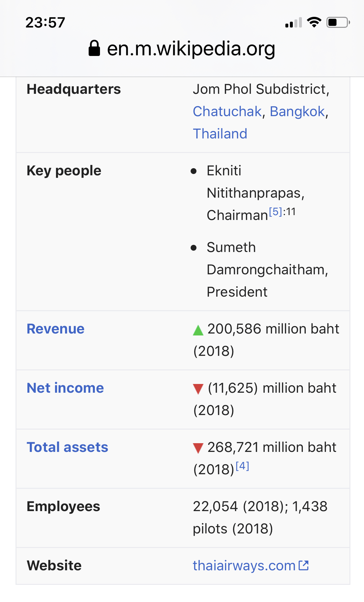Open the Bangkok link
Image resolution: width=364 pixels, height=602 pixels.
(297, 112)
